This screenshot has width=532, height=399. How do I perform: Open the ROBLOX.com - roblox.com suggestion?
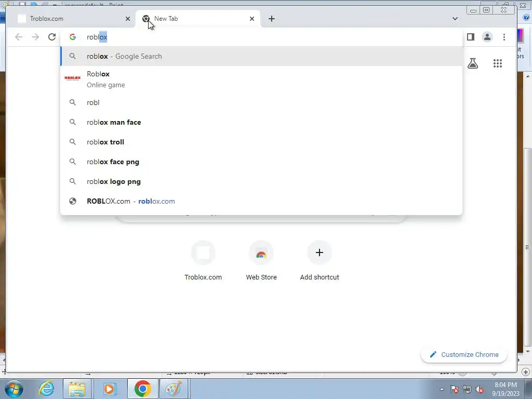(261, 201)
